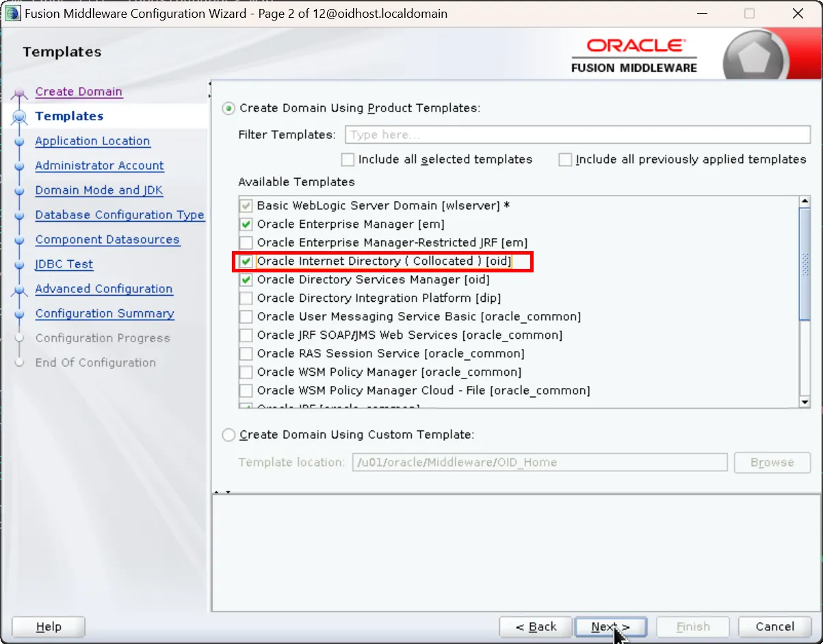
Task: Click the Templates step node icon
Action: (20, 117)
